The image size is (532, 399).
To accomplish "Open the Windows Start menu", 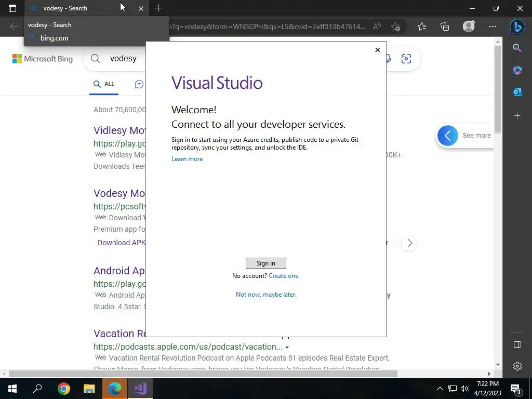I will [x=12, y=389].
